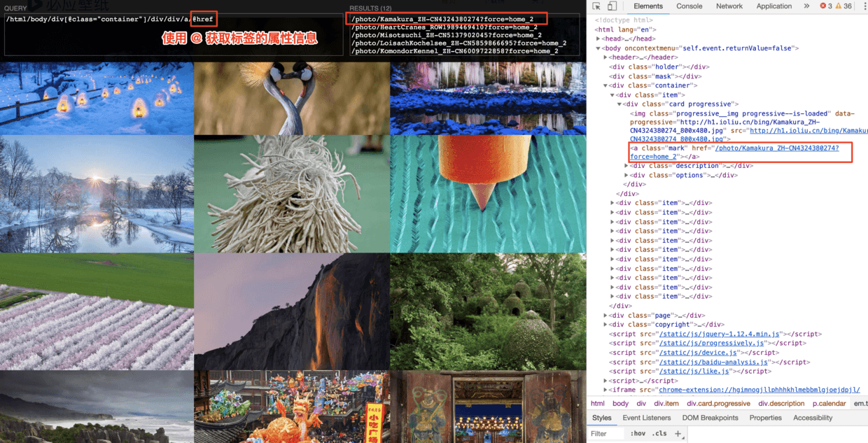This screenshot has height=443, width=868.
Task: Select the LoisachKochelsee result line
Action: tap(459, 43)
